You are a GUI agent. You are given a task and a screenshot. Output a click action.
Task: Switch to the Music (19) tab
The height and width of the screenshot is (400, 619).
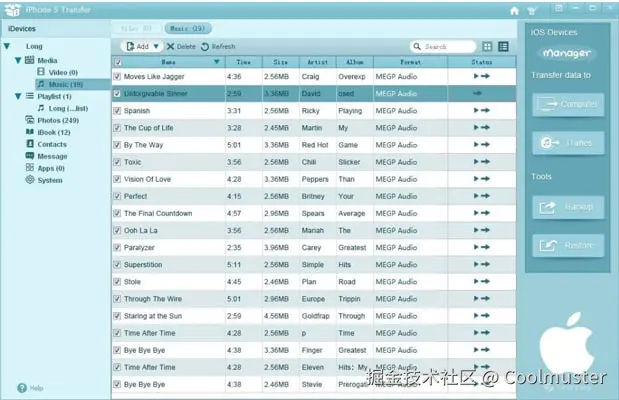188,28
